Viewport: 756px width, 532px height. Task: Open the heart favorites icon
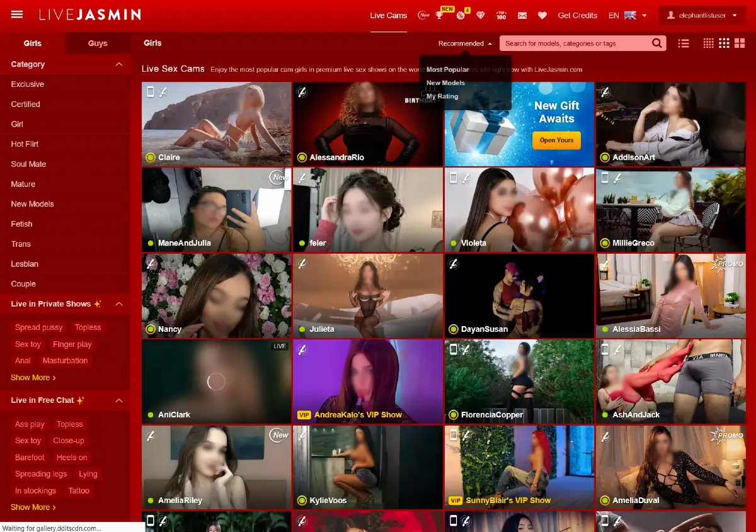542,16
